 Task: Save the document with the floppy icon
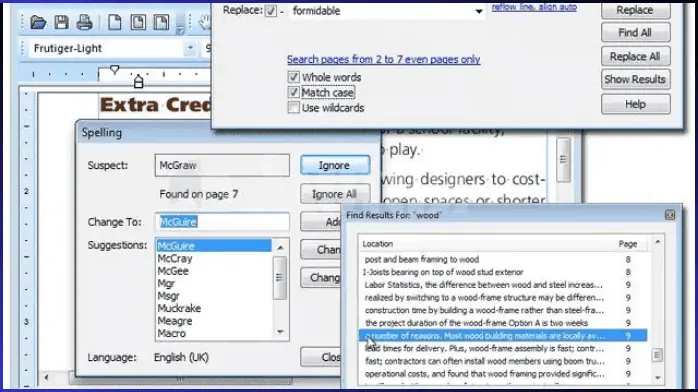coord(61,22)
